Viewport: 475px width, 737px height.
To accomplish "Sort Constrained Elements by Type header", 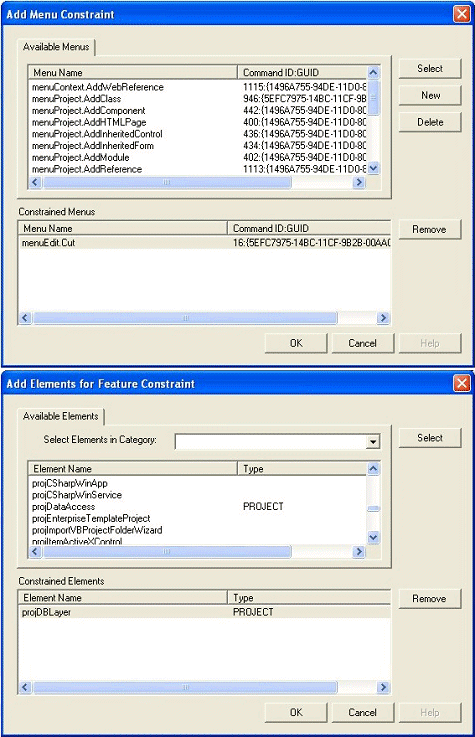I will (x=309, y=598).
